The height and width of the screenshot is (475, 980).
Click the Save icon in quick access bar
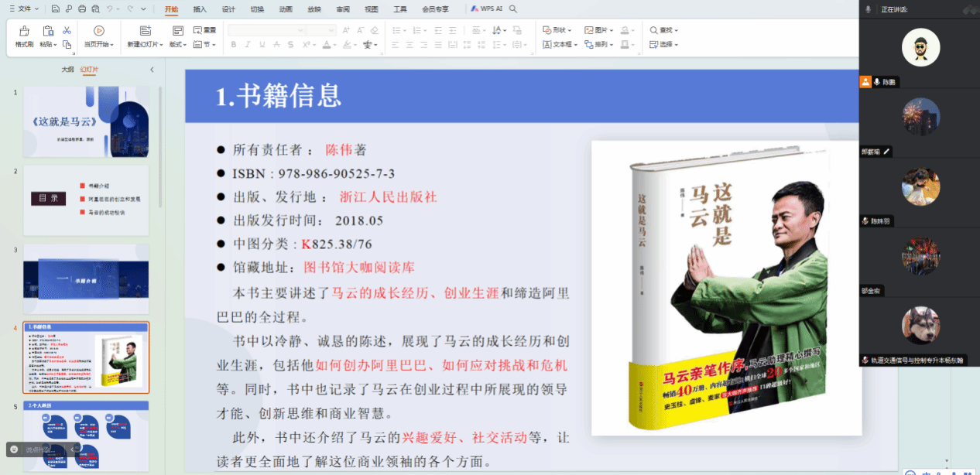pos(56,9)
